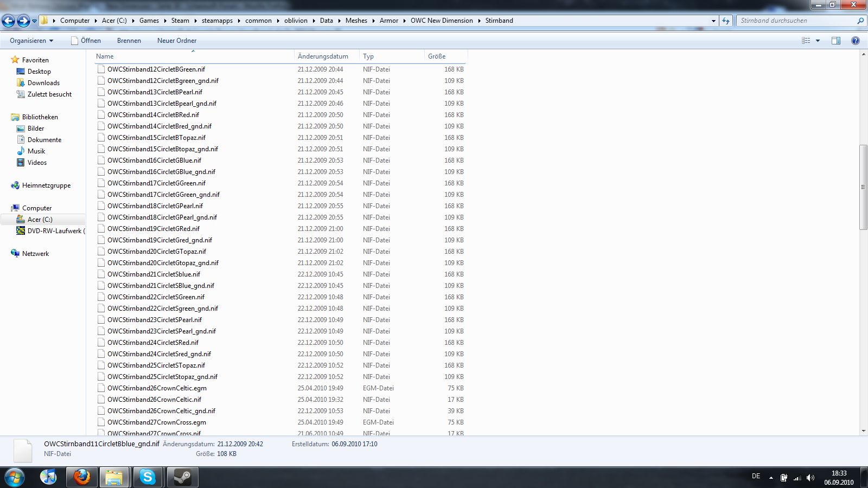
Task: Open Firefox from the taskbar
Action: [x=82, y=477]
